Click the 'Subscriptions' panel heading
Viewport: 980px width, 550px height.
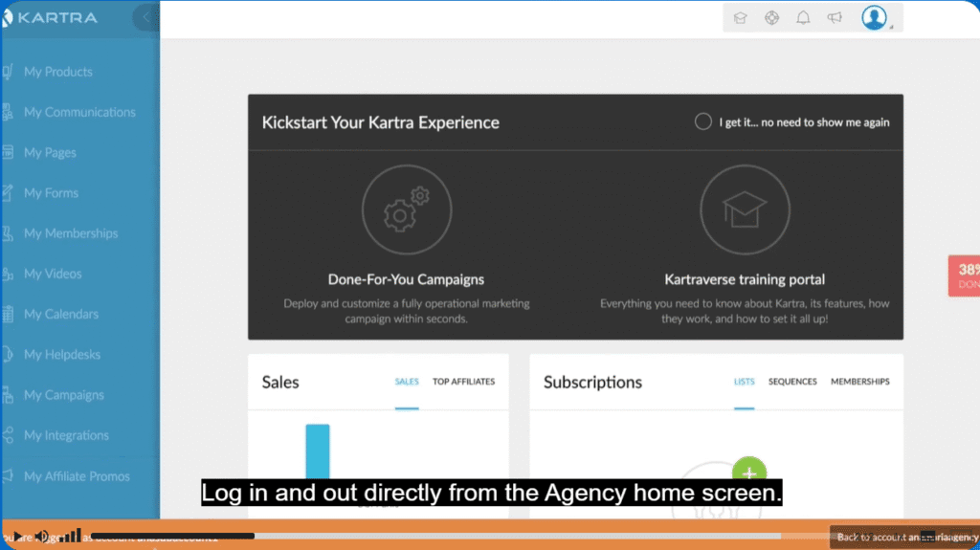pyautogui.click(x=592, y=382)
